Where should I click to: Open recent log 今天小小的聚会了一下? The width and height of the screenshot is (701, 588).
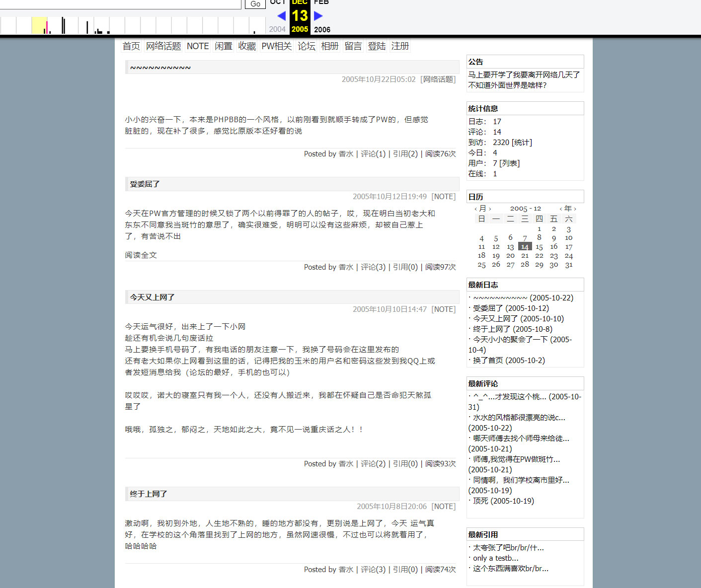pyautogui.click(x=520, y=345)
